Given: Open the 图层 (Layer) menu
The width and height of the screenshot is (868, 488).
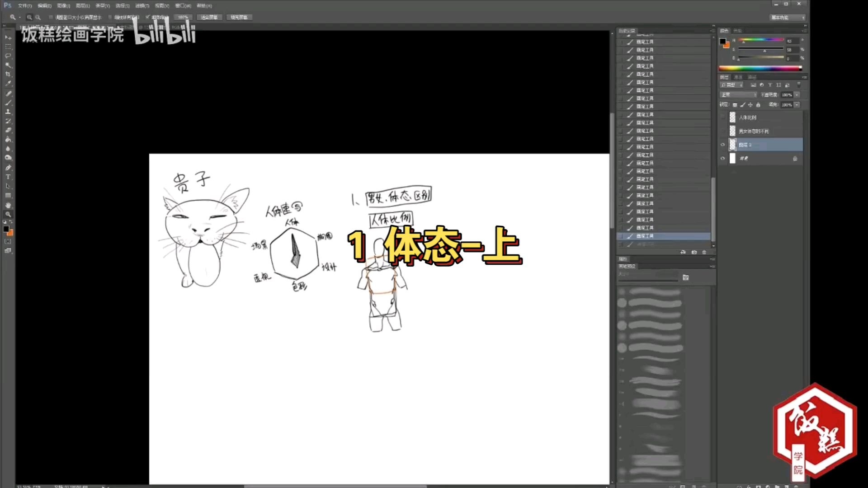Looking at the screenshot, I should coord(83,6).
